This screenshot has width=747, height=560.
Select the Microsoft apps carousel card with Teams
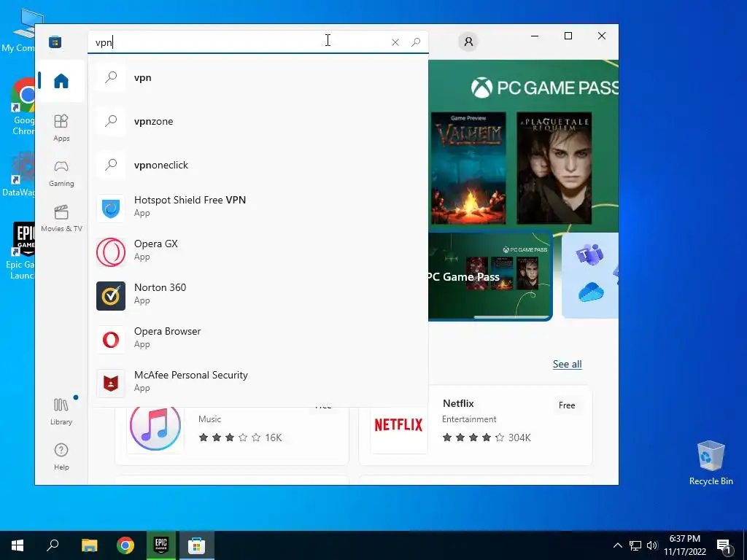[590, 275]
